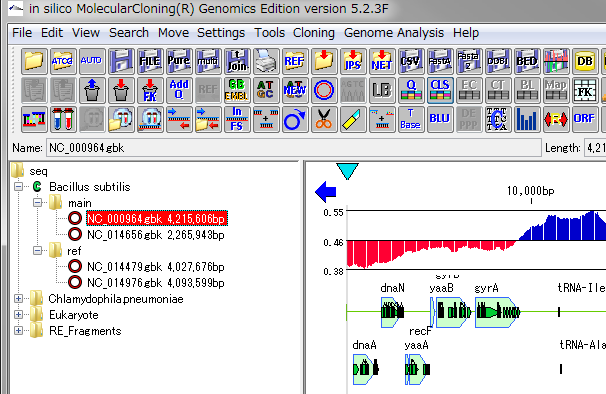Click the BLU toolbar icon
The width and height of the screenshot is (606, 394).
click(440, 119)
